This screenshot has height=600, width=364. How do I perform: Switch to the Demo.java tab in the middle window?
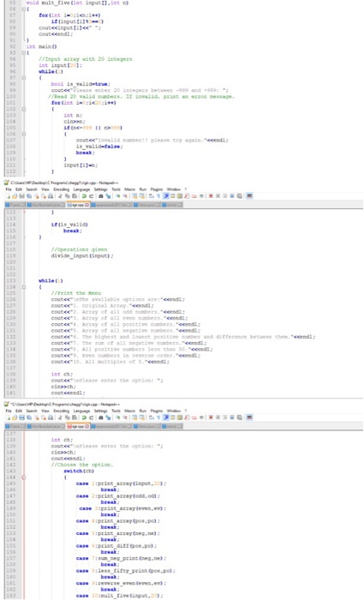click(146, 205)
